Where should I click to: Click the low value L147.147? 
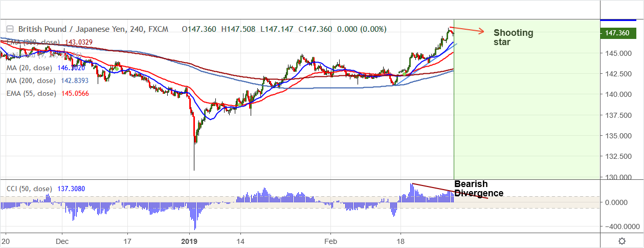click(277, 29)
